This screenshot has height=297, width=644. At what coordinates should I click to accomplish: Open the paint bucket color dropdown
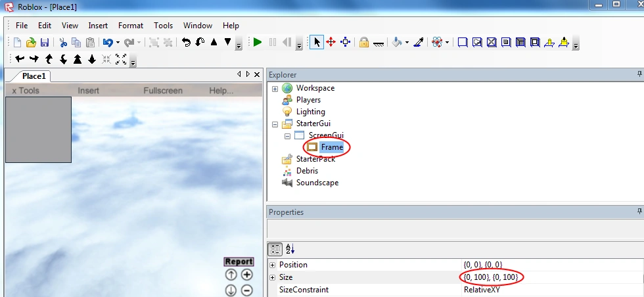407,42
